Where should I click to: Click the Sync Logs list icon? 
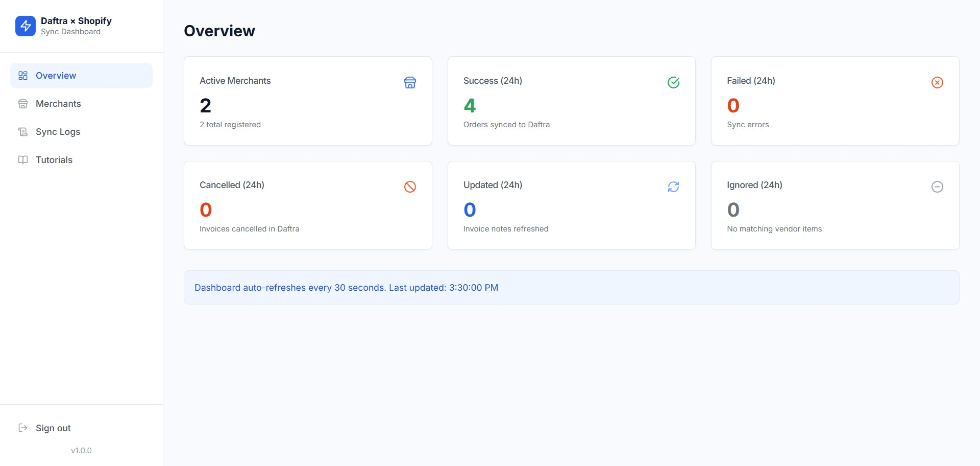tap(23, 131)
